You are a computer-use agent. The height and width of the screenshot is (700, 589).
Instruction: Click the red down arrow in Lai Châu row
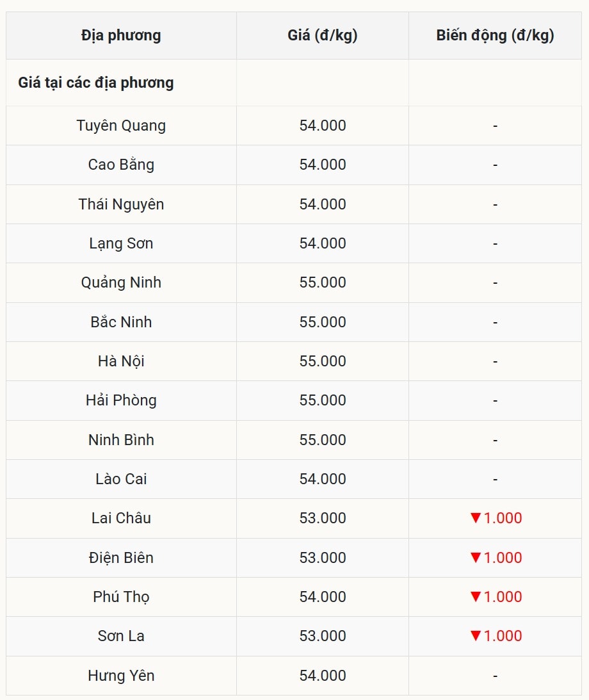click(475, 517)
